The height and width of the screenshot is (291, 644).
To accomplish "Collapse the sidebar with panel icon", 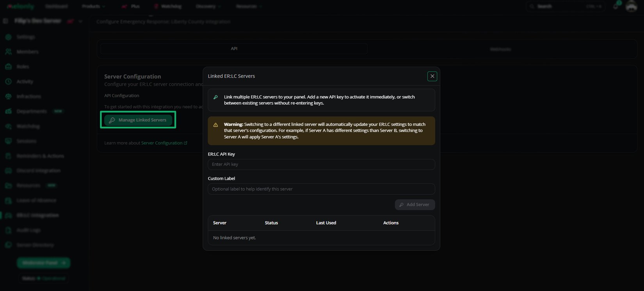I will [x=5, y=21].
